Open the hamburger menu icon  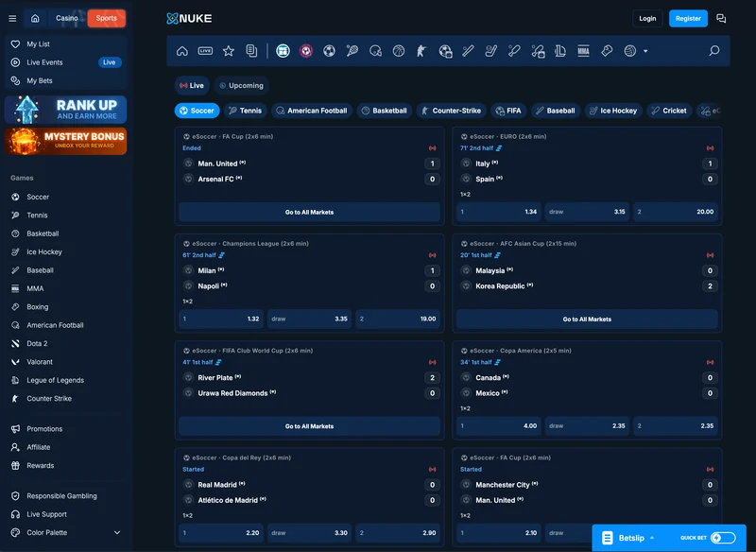tap(12, 18)
